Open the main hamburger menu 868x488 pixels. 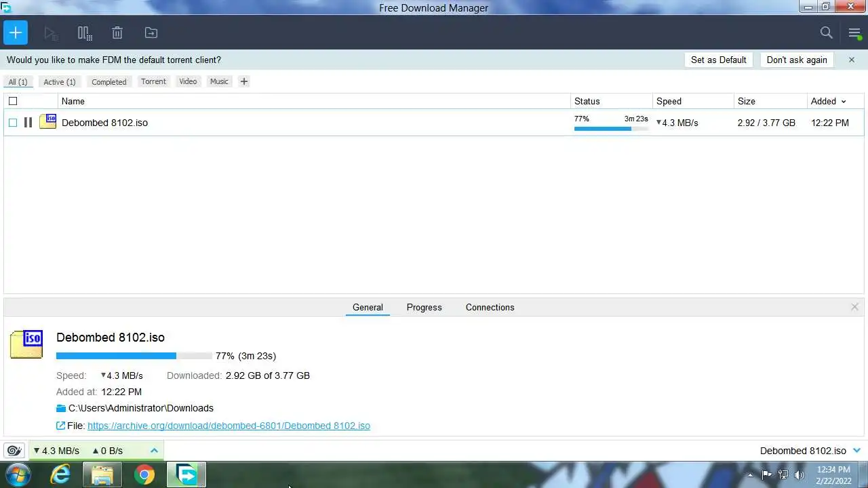coord(854,33)
